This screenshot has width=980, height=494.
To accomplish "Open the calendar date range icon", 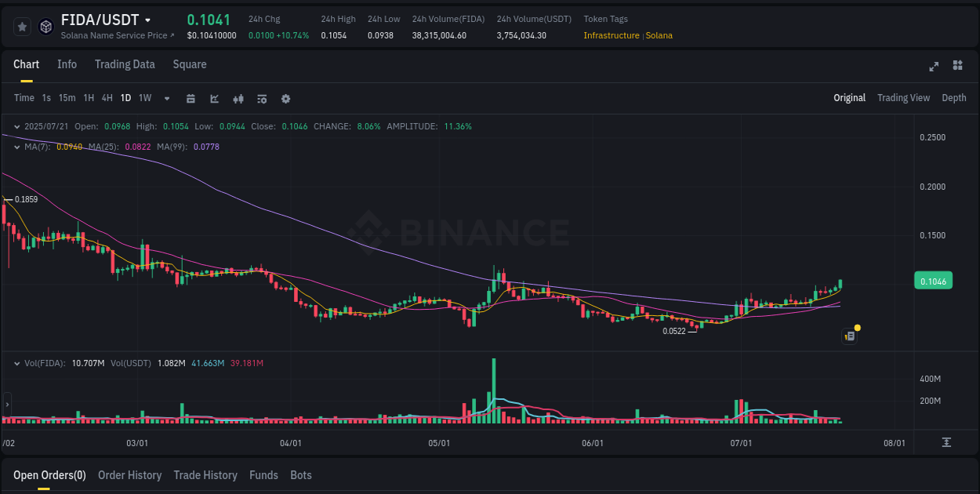I will tap(191, 99).
